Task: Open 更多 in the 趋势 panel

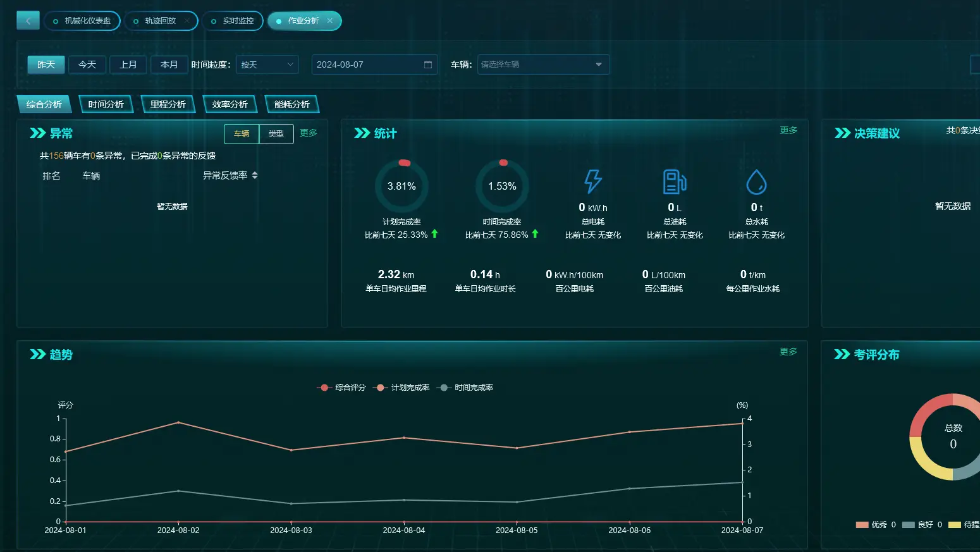Action: [x=788, y=352]
